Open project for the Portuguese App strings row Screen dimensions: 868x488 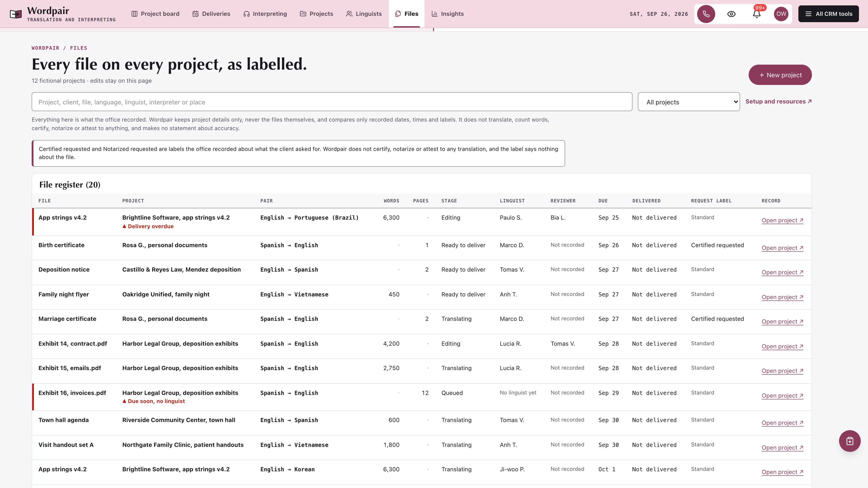pyautogui.click(x=782, y=220)
